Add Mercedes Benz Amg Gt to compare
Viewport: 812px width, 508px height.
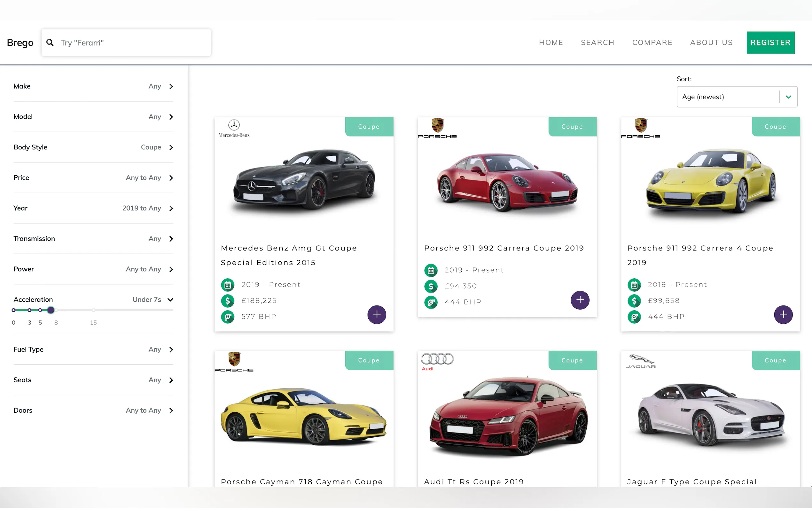377,314
